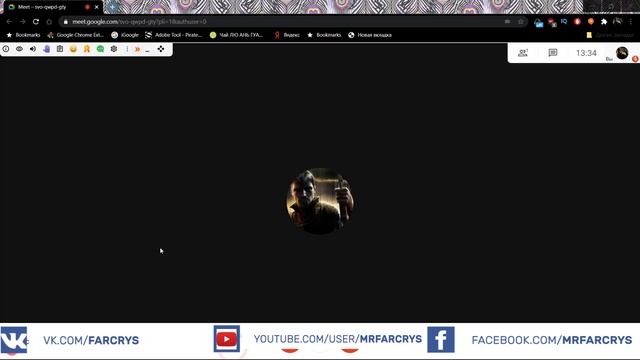Open the Новая вкладка bookmark
This screenshot has height=360, width=640.
coord(370,35)
